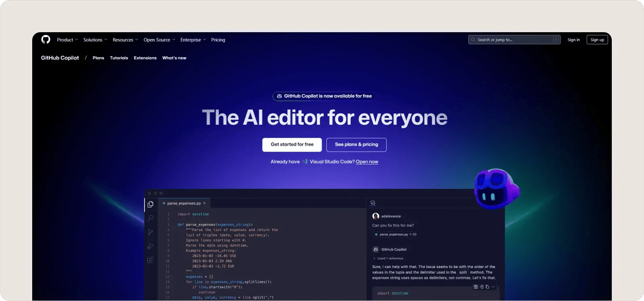This screenshot has height=301, width=644.
Task: Click the Copilot mascot head
Action: (497, 189)
